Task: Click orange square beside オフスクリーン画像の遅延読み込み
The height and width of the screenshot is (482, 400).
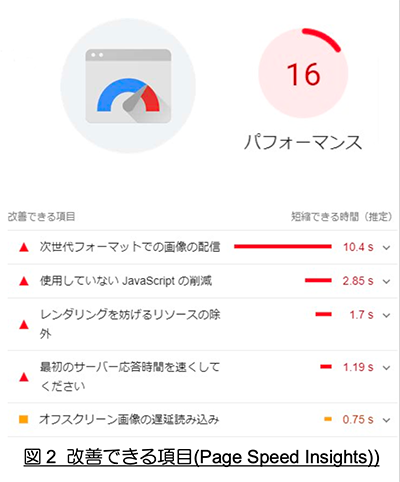Action: point(24,419)
